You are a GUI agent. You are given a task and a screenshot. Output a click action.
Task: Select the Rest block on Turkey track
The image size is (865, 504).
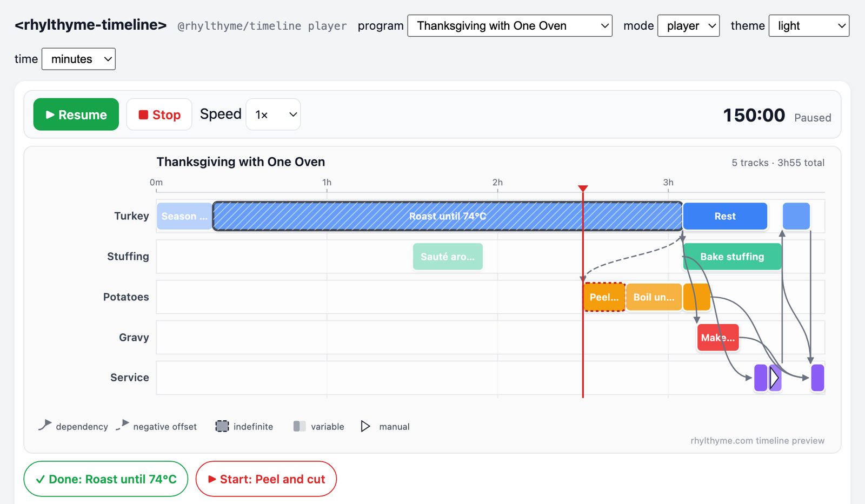click(725, 216)
